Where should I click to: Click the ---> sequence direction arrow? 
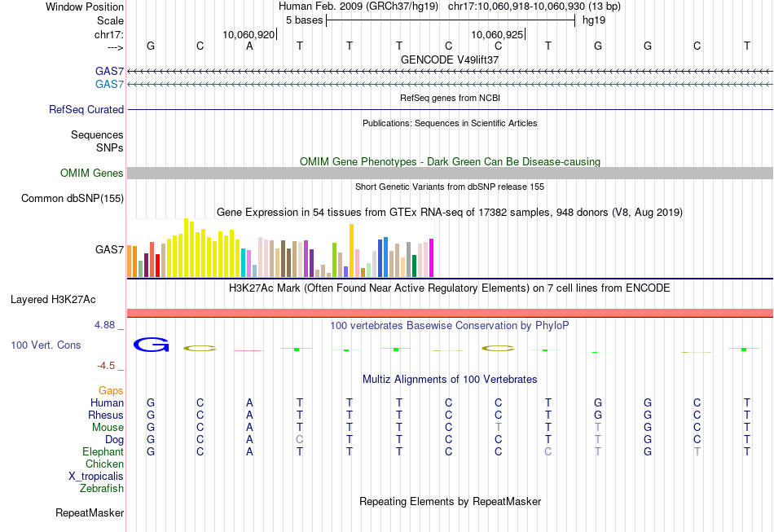click(116, 48)
